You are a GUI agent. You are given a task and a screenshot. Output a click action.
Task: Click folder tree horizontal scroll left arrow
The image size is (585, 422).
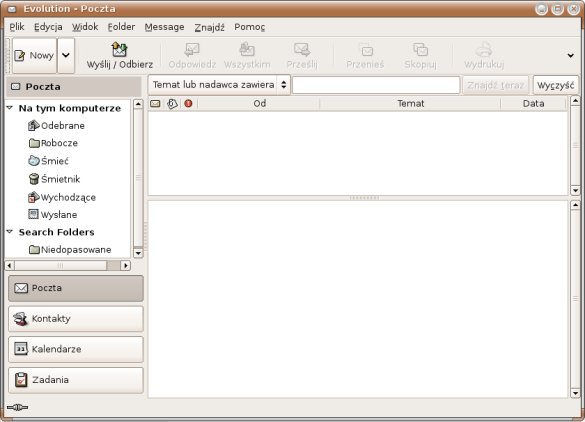point(10,265)
